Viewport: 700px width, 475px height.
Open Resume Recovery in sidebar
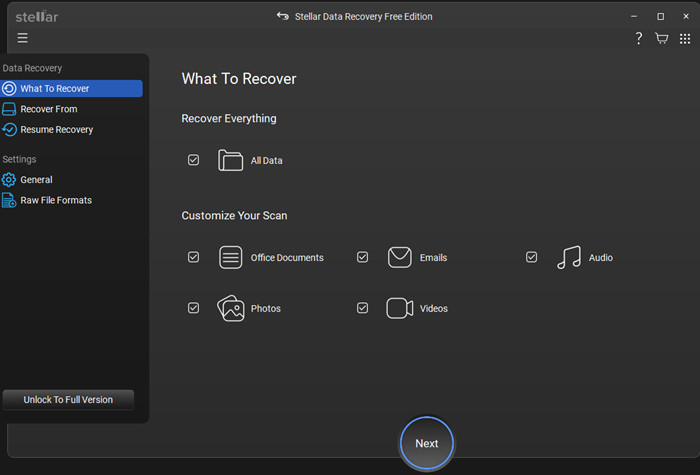coord(56,130)
